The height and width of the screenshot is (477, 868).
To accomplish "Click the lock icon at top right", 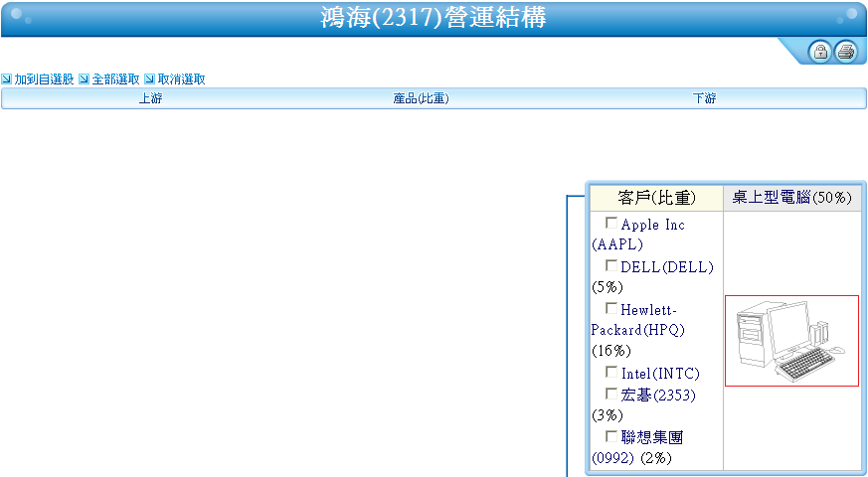I will coord(819,52).
